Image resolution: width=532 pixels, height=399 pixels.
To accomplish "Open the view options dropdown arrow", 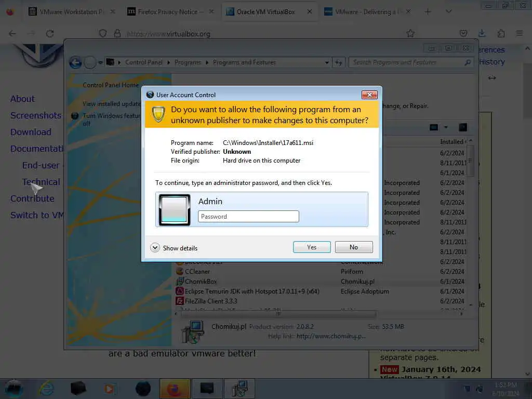I will pyautogui.click(x=446, y=128).
